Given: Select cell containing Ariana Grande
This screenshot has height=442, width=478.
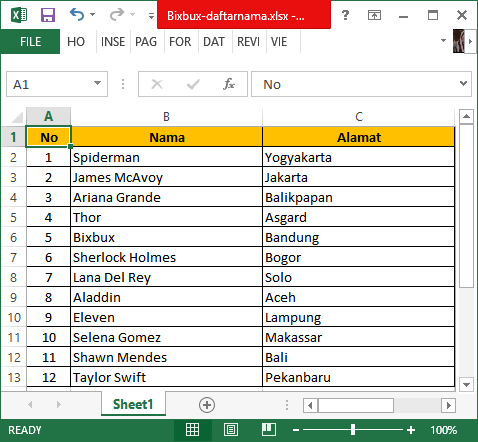Looking at the screenshot, I should 167,197.
